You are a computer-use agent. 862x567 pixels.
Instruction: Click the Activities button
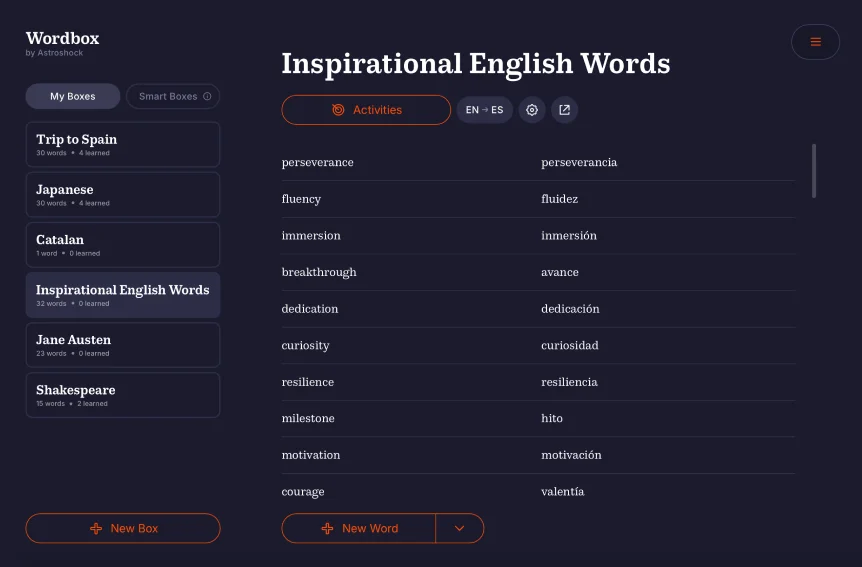[x=366, y=110]
